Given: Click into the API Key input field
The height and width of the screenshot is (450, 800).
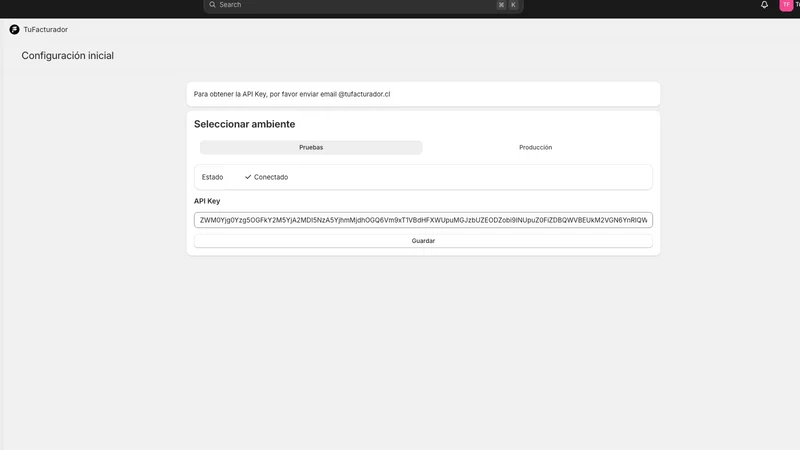Looking at the screenshot, I should (x=423, y=220).
